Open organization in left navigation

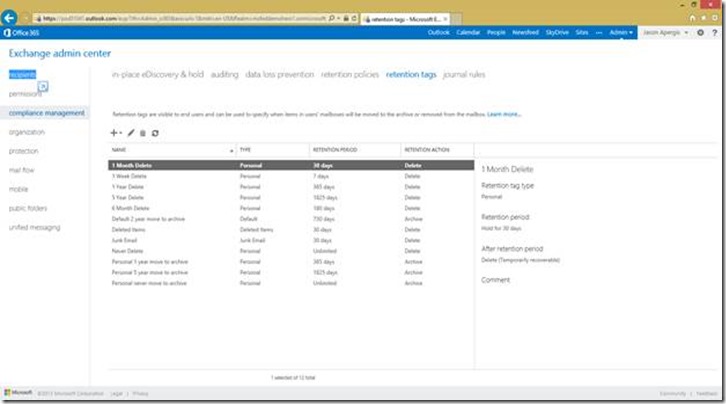tap(27, 132)
